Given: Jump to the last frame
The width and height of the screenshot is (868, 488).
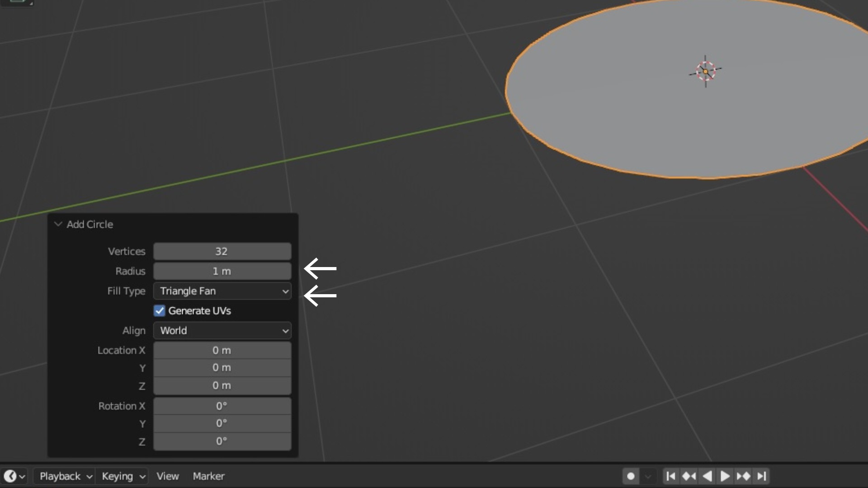Looking at the screenshot, I should tap(762, 476).
